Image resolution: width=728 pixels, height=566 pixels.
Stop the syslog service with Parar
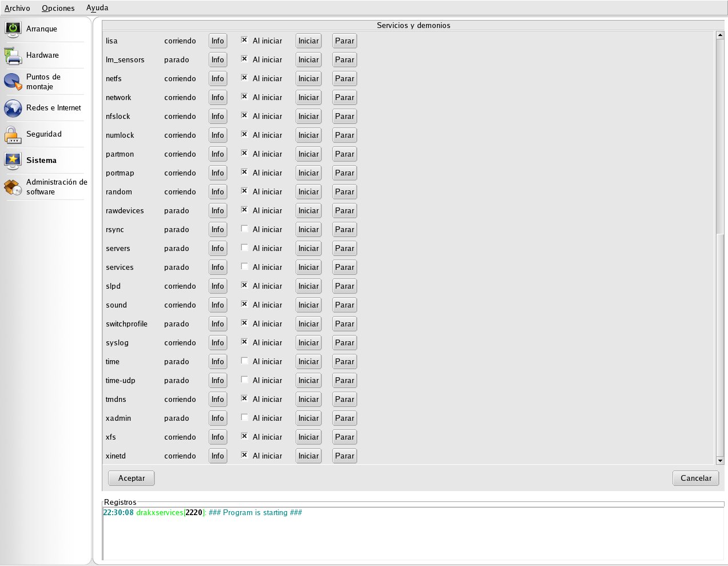click(344, 342)
